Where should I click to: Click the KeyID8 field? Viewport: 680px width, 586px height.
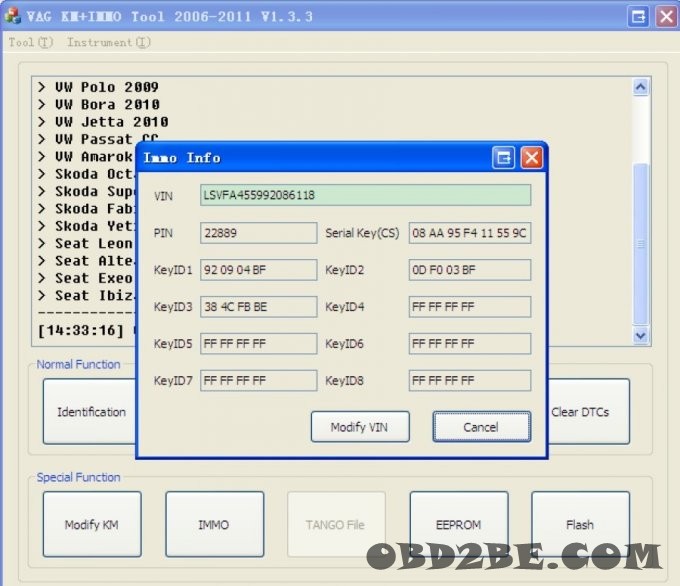tap(470, 380)
